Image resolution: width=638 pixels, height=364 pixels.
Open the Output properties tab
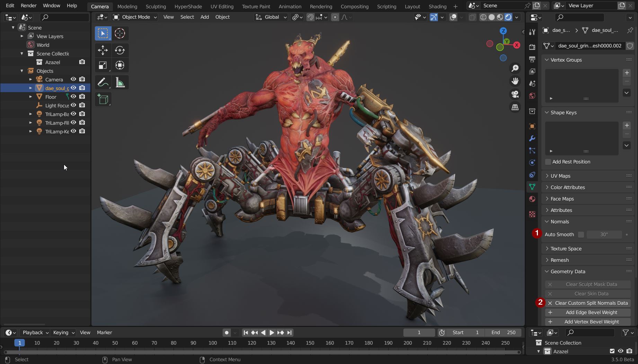[x=532, y=59]
